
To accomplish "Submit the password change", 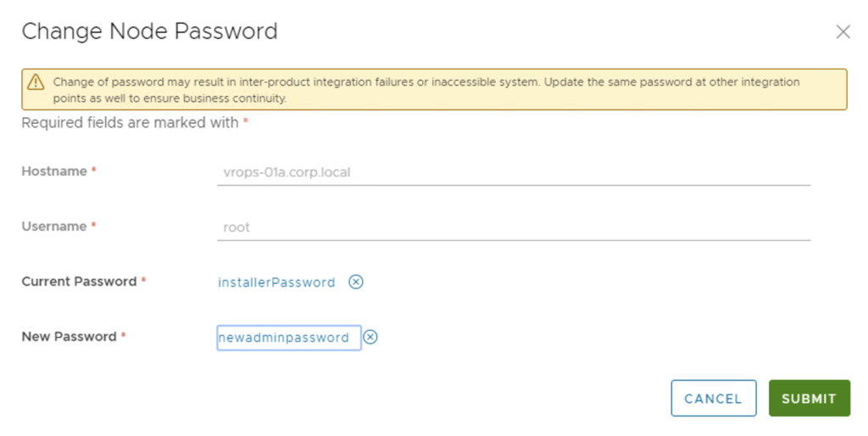I will tap(809, 399).
